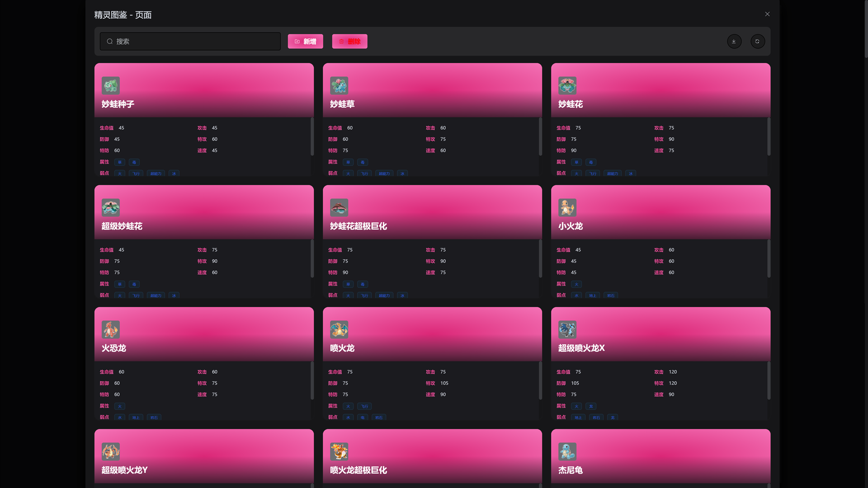
Task: Click the download icon in the toolbar
Action: (x=734, y=42)
